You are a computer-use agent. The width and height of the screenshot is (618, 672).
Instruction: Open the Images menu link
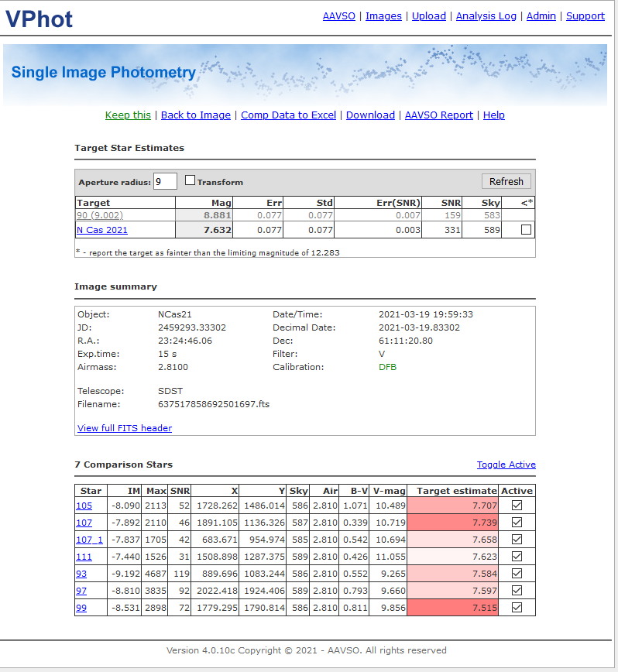(383, 15)
